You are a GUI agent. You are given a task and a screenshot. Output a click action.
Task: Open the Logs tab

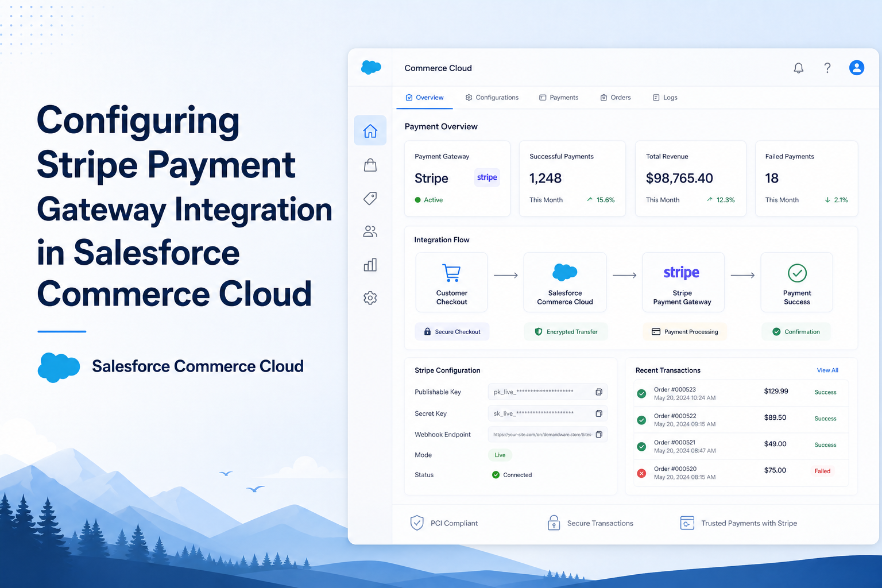[665, 98]
